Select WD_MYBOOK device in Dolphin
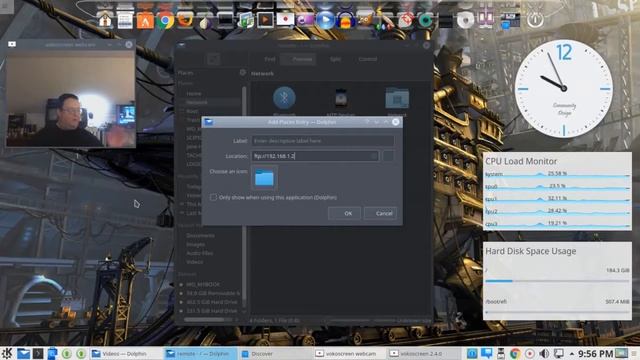The width and height of the screenshot is (640, 360). click(x=203, y=284)
